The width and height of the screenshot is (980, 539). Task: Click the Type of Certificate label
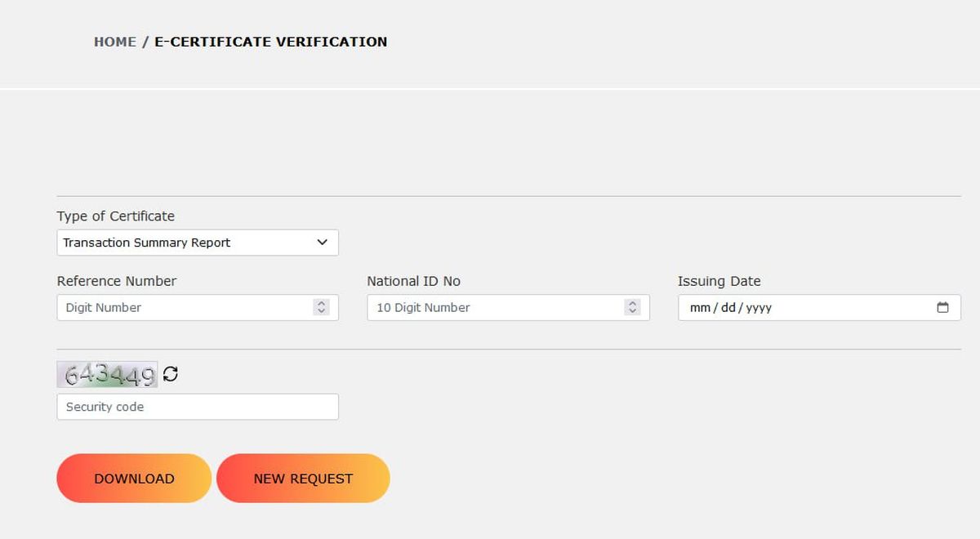point(115,216)
